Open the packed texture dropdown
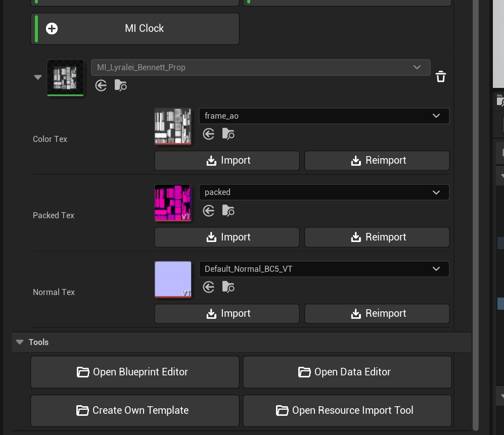The image size is (504, 435). point(324,192)
